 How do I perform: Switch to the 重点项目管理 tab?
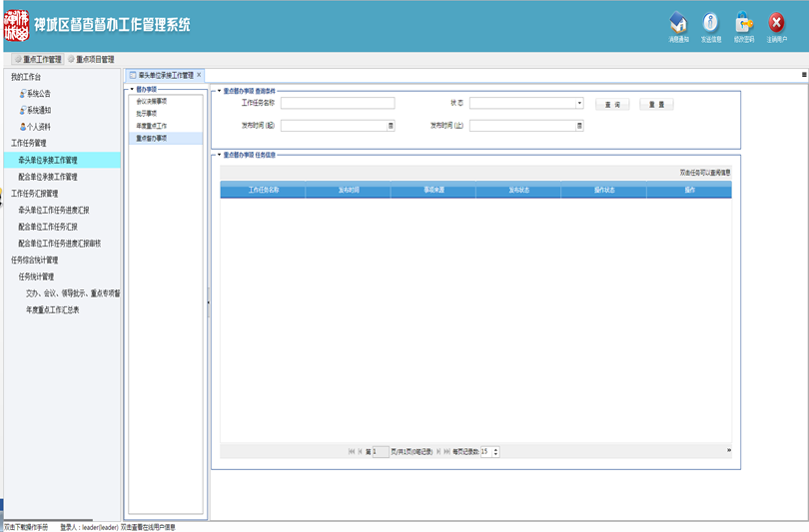point(91,60)
